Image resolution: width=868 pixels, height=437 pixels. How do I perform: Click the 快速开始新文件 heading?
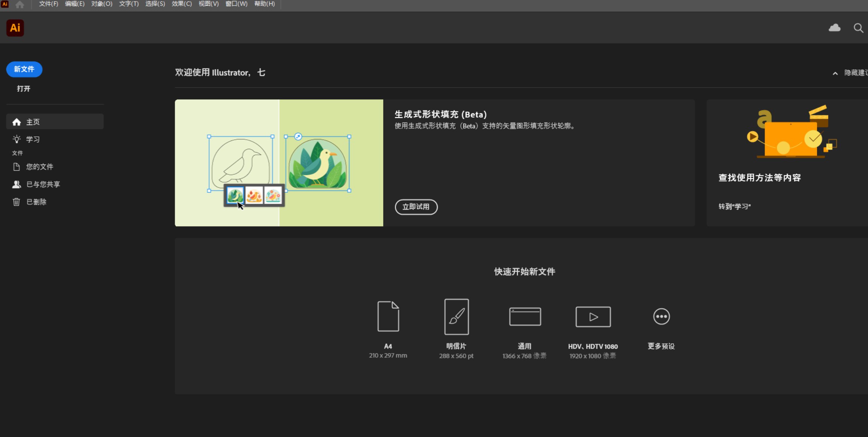pyautogui.click(x=525, y=272)
